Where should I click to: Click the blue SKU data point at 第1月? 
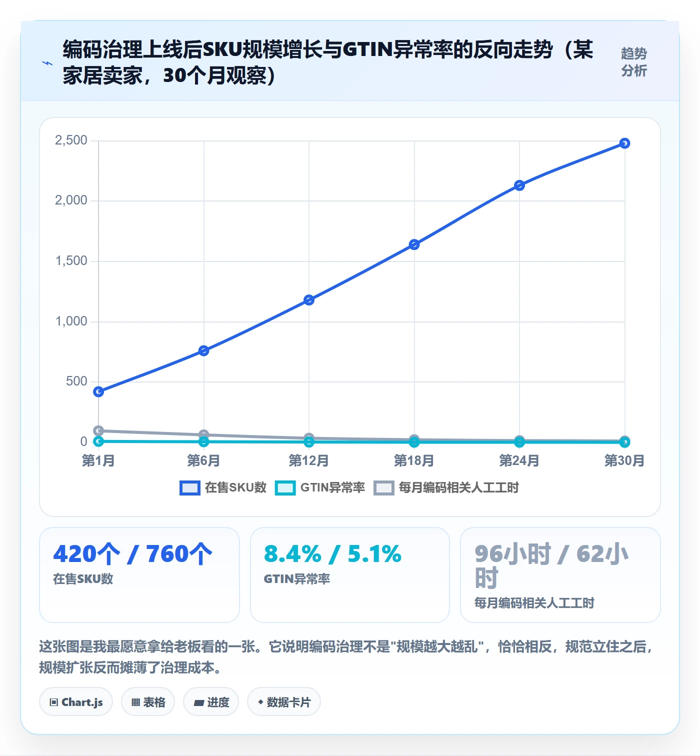click(98, 391)
